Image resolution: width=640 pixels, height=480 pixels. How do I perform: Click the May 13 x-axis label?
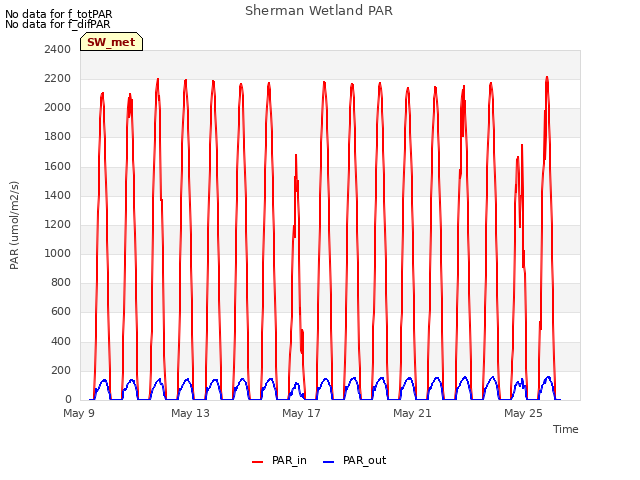click(190, 413)
